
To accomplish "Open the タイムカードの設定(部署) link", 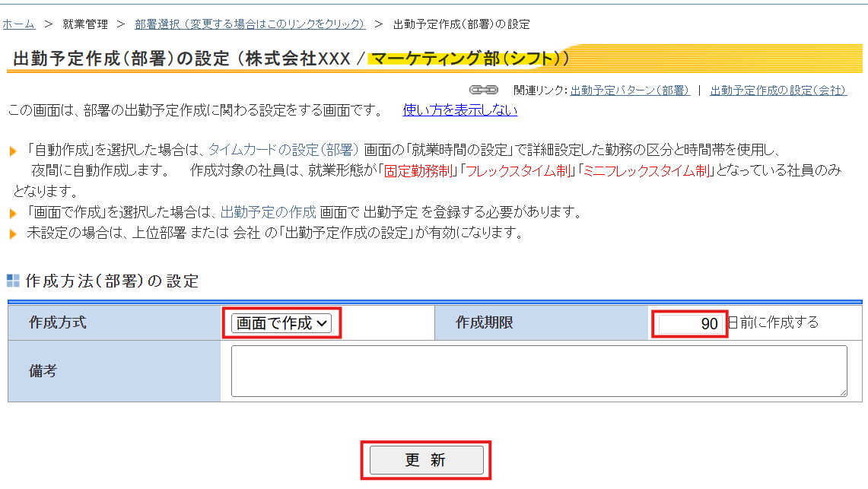I will pos(284,150).
